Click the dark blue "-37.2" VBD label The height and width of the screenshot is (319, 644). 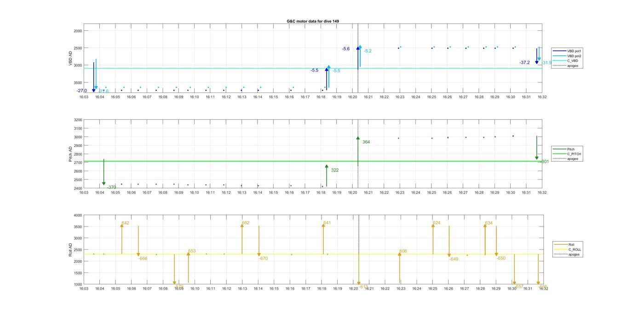[x=524, y=63]
